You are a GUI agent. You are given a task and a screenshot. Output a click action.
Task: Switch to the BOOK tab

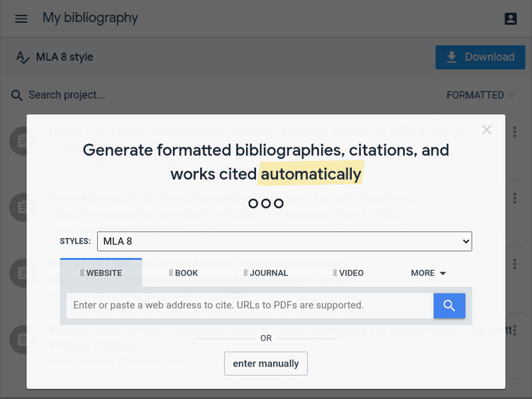click(184, 273)
